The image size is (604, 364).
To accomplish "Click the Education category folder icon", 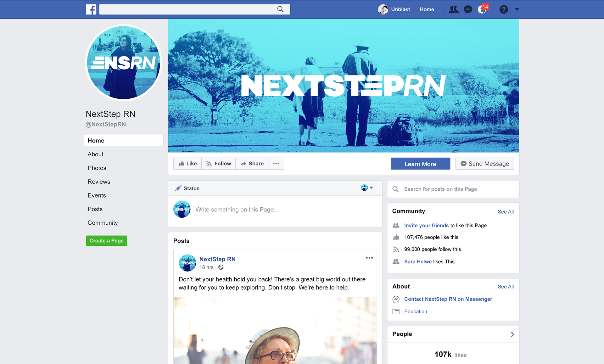I will 396,311.
